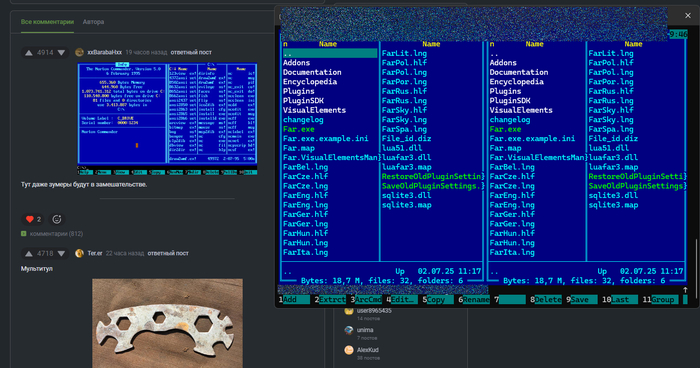Click the 1Add function key label
700x368 pixels.
coord(294,300)
